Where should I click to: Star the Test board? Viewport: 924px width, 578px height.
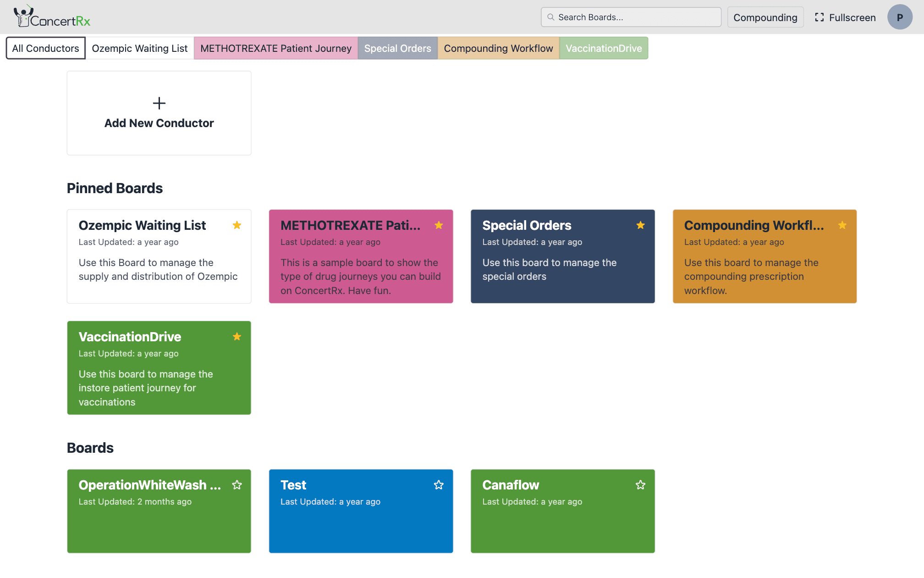439,485
